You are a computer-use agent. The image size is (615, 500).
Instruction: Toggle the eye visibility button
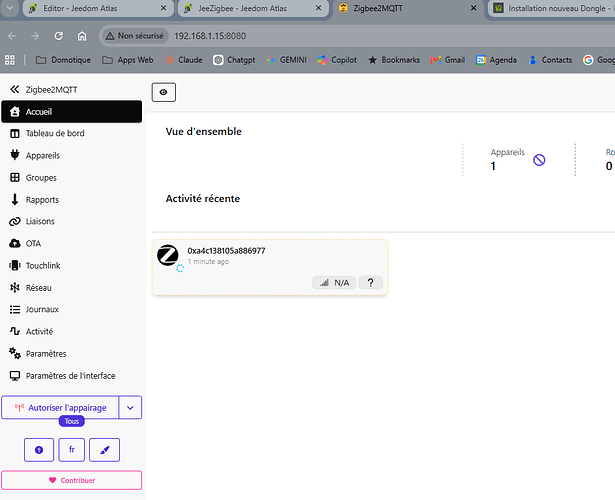[x=164, y=92]
